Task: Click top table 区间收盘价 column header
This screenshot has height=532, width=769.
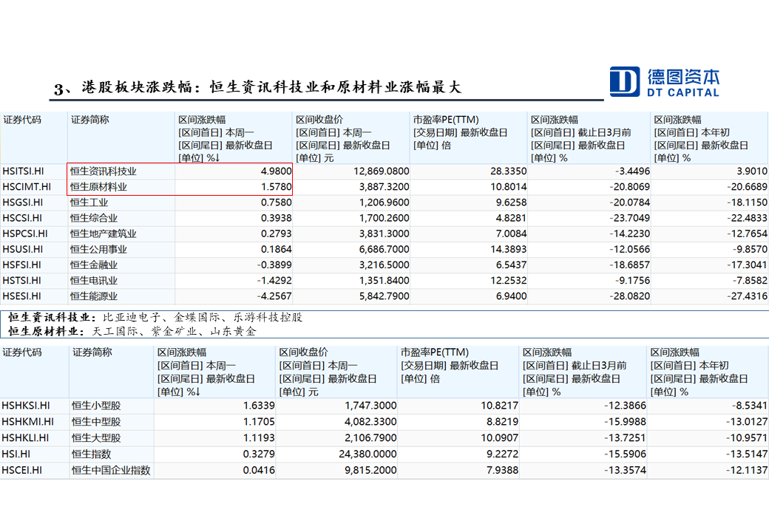Action: coord(351,139)
